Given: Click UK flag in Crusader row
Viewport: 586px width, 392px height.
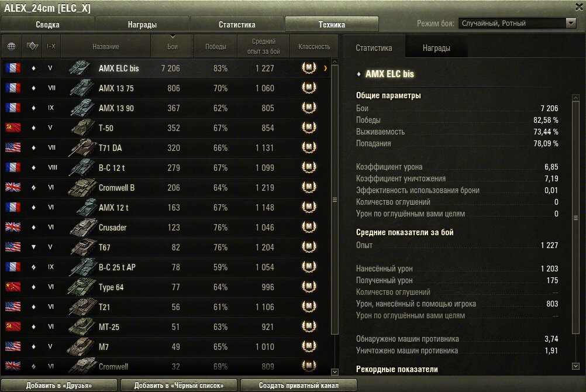Looking at the screenshot, I should (x=13, y=227).
